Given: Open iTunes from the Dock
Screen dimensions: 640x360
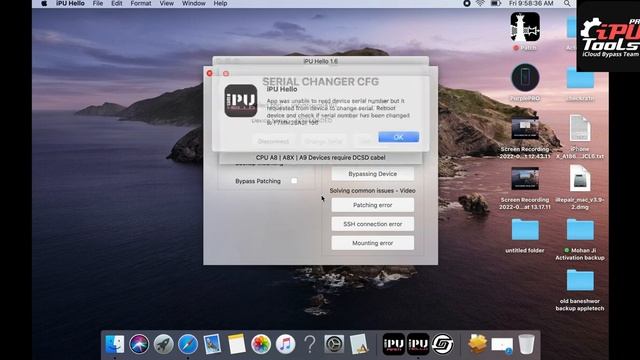Looking at the screenshot, I should (x=285, y=344).
